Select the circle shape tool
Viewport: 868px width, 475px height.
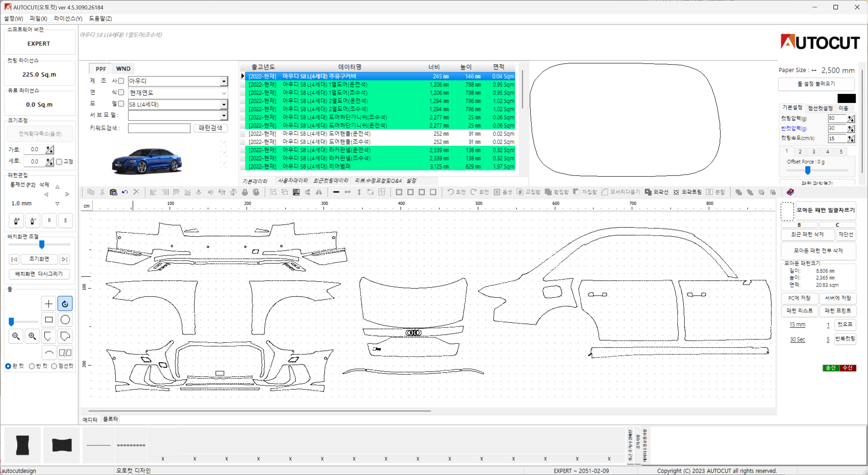tap(65, 319)
